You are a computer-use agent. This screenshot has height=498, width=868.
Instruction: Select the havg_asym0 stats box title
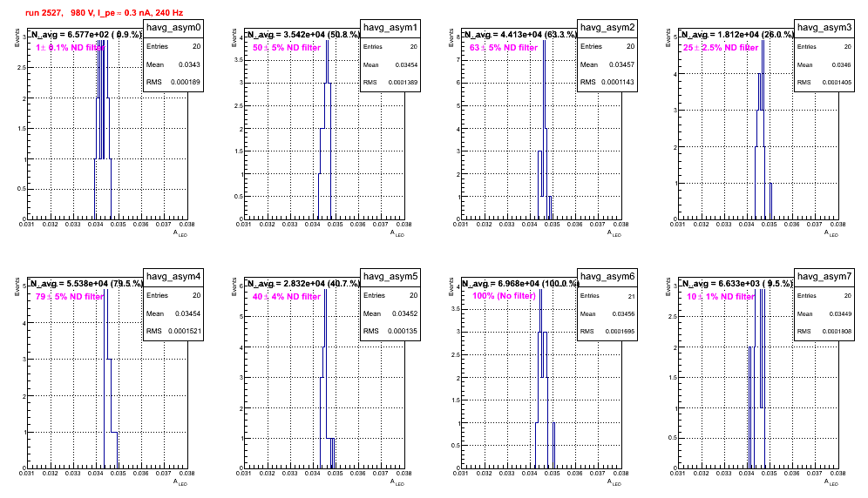point(173,28)
